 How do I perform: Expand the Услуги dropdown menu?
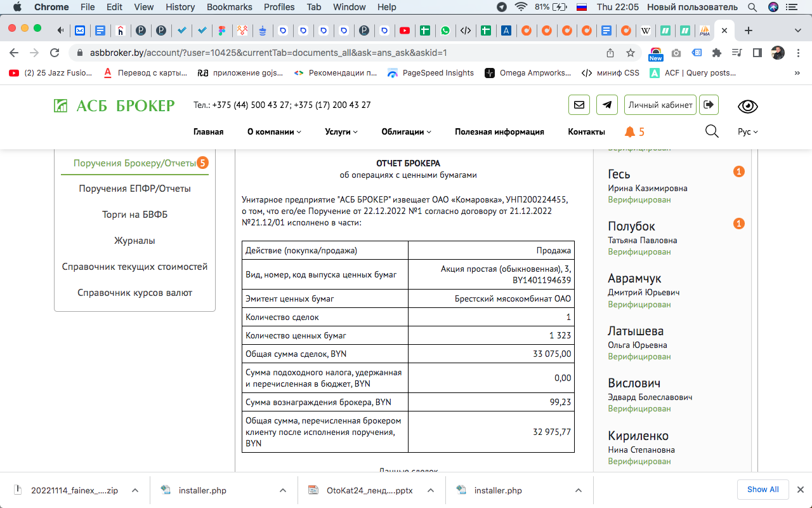(341, 132)
